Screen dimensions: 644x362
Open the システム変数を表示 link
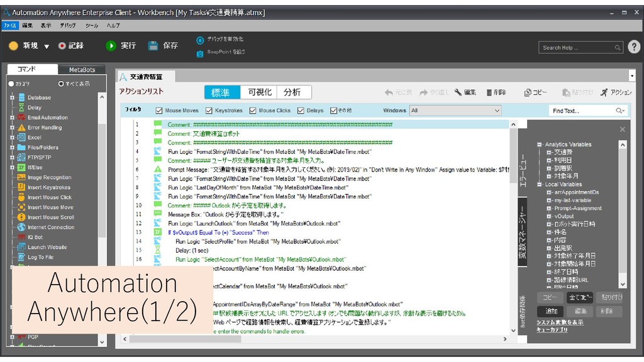(560, 322)
